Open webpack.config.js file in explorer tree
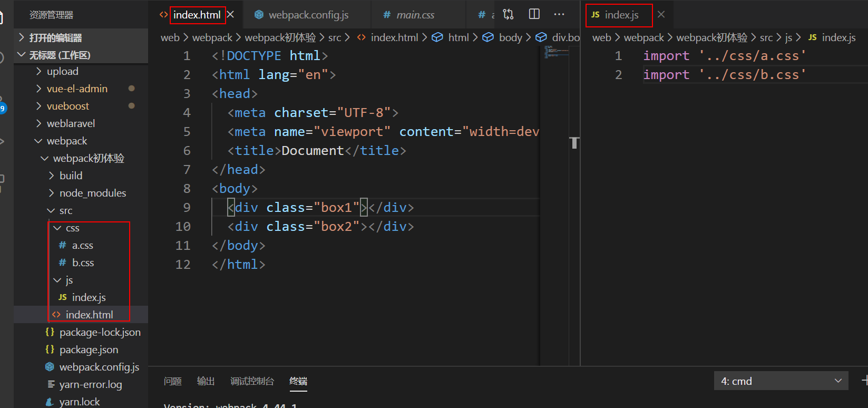This screenshot has width=868, height=408. pyautogui.click(x=99, y=367)
